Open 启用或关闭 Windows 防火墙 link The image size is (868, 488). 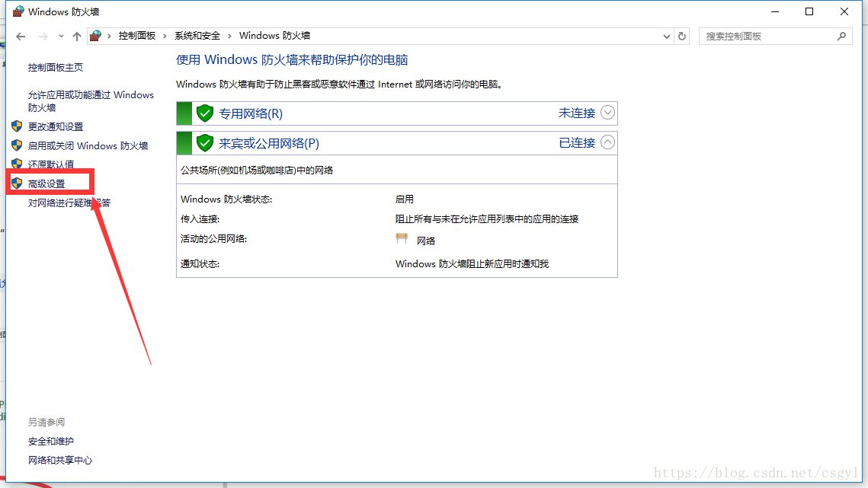coord(88,146)
